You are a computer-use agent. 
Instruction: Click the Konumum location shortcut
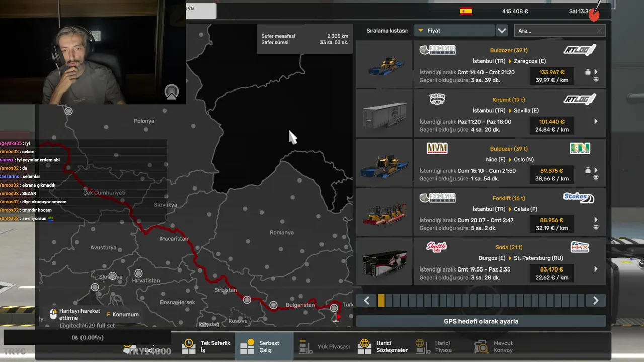click(122, 315)
